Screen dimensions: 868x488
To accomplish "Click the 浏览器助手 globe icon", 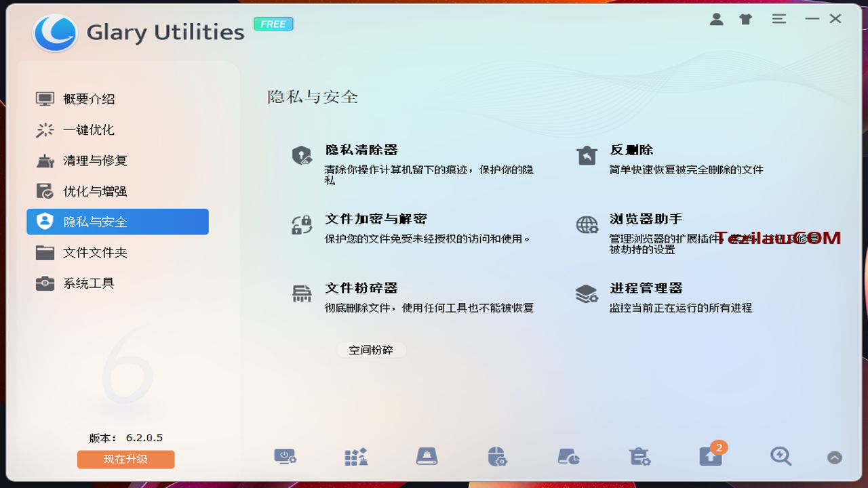I will point(587,225).
